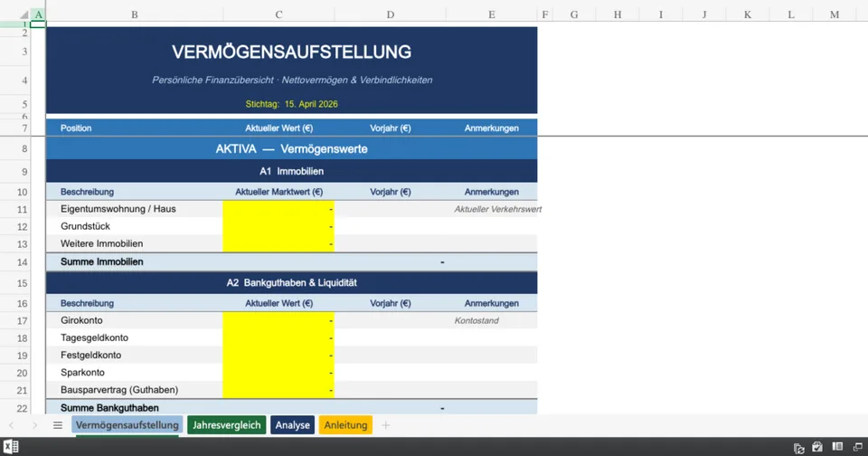Select row 8 header
The image size is (868, 456).
click(15, 148)
